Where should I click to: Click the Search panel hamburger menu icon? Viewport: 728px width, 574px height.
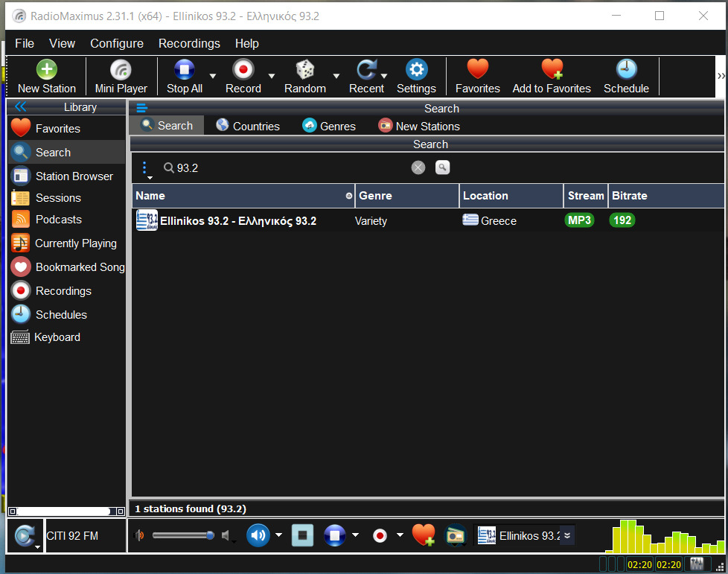pyautogui.click(x=141, y=108)
